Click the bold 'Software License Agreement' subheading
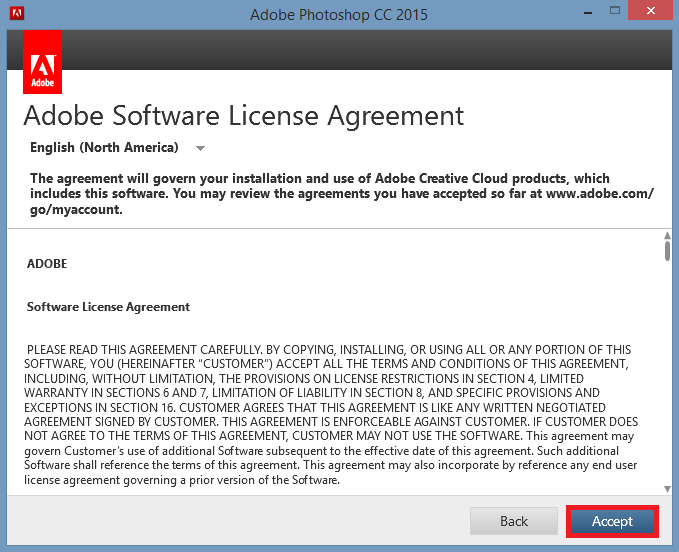The height and width of the screenshot is (552, 679). (x=108, y=307)
